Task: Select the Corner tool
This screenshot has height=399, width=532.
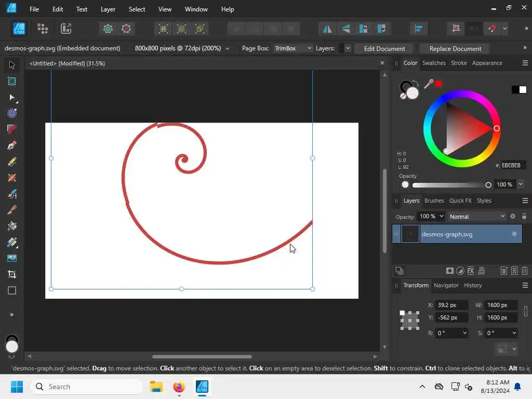Action: [x=12, y=129]
